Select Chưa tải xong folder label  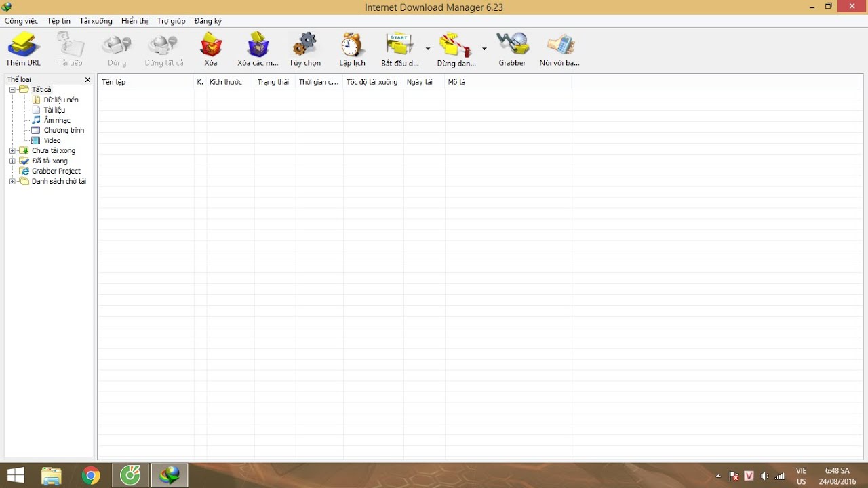pos(54,150)
